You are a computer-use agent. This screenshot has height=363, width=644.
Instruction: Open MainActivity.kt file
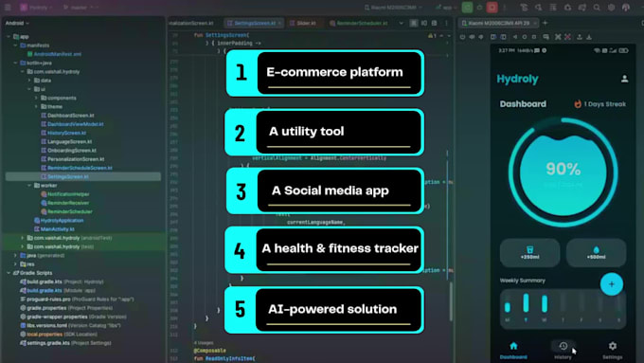55,229
